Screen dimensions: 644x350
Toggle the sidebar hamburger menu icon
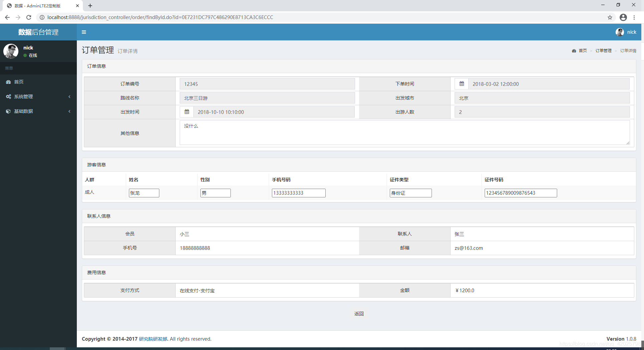pyautogui.click(x=84, y=32)
